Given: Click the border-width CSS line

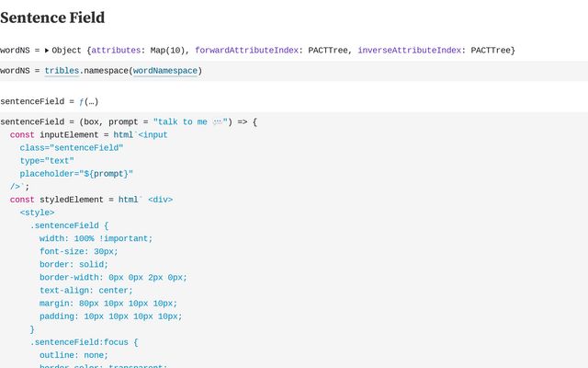Looking at the screenshot, I should click(x=112, y=277).
